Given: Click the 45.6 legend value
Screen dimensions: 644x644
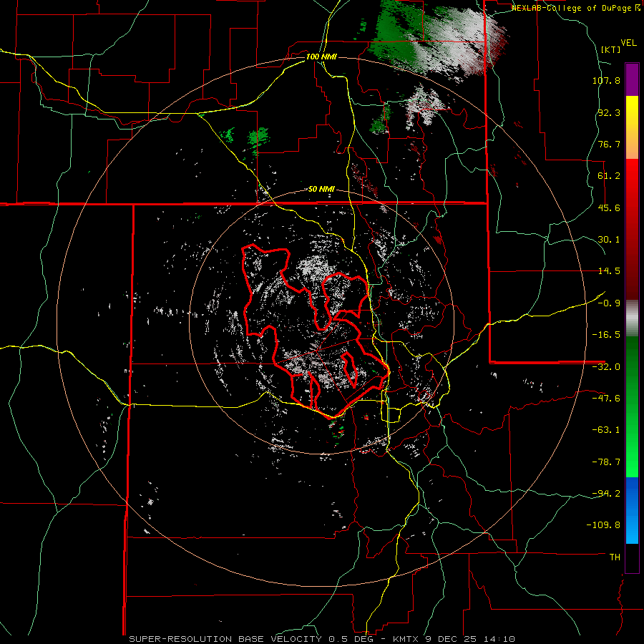Looking at the screenshot, I should (x=609, y=208).
